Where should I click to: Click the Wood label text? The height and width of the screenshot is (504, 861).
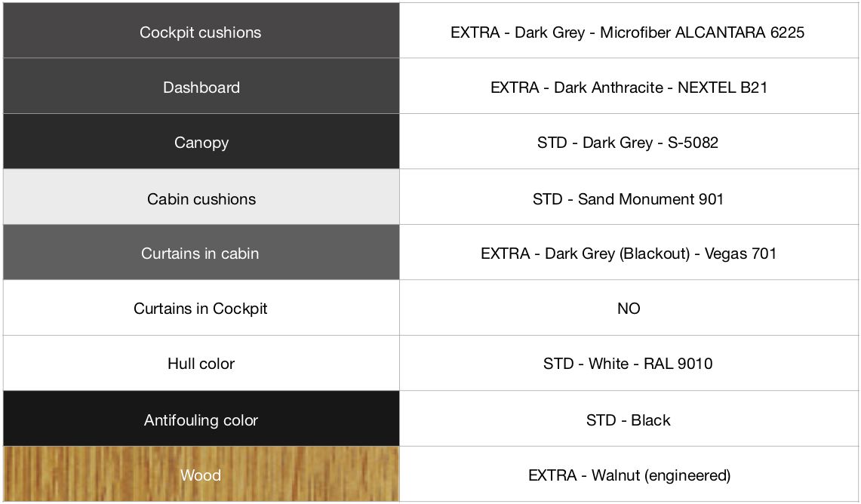tap(201, 475)
